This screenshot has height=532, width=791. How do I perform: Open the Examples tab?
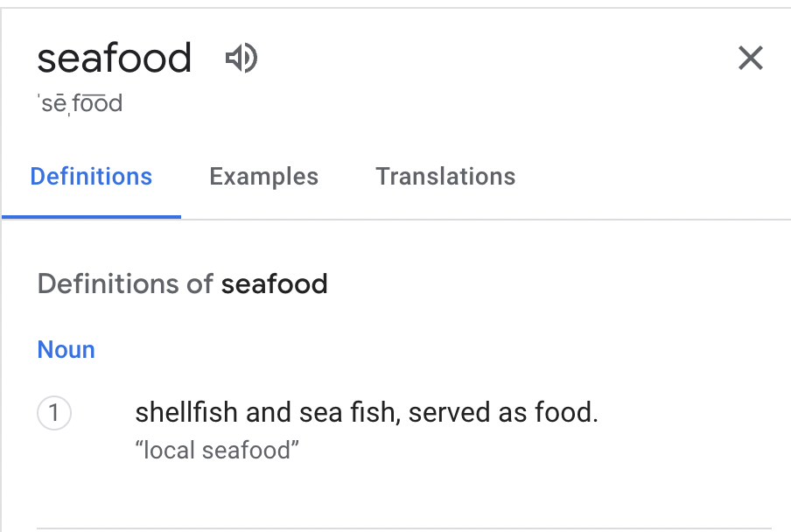[x=263, y=177]
